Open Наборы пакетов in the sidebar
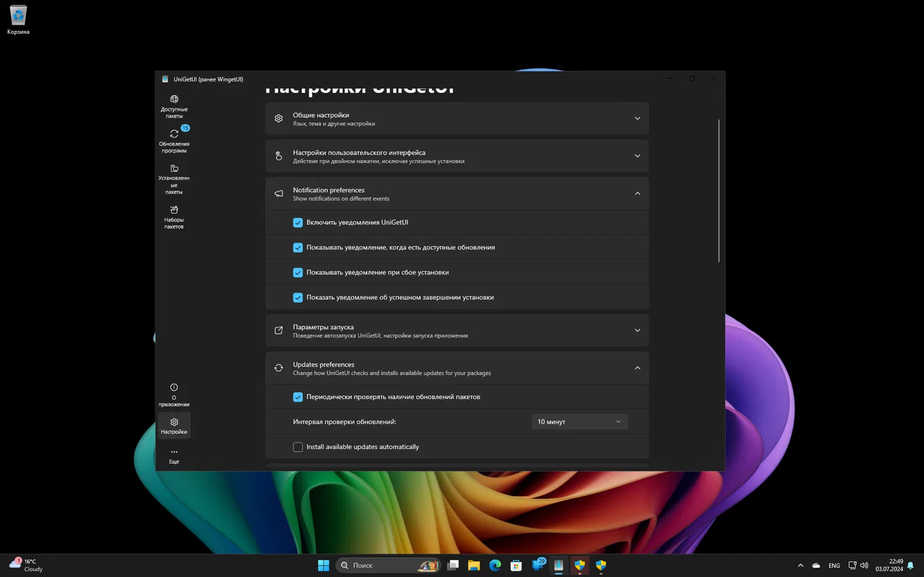The image size is (924, 577). pos(174,217)
